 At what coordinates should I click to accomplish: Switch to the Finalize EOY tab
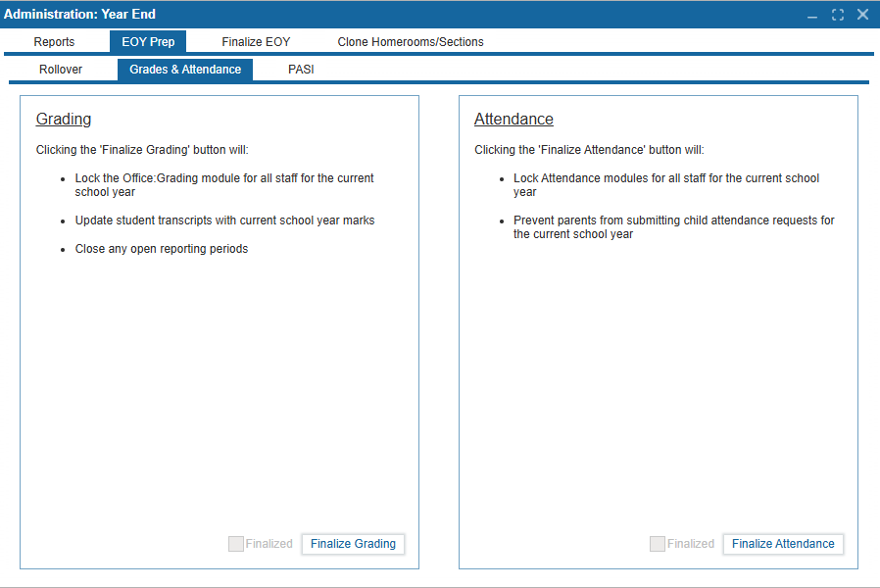click(x=256, y=42)
